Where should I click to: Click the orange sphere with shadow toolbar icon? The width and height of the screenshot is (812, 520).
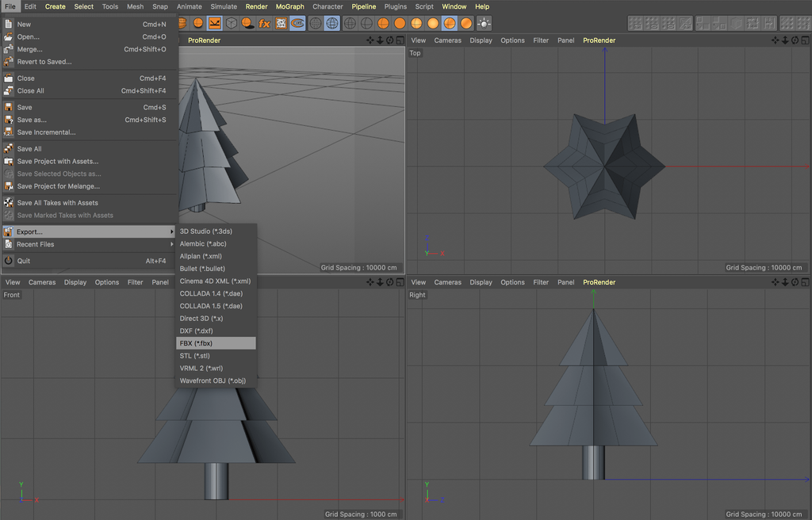(x=247, y=23)
